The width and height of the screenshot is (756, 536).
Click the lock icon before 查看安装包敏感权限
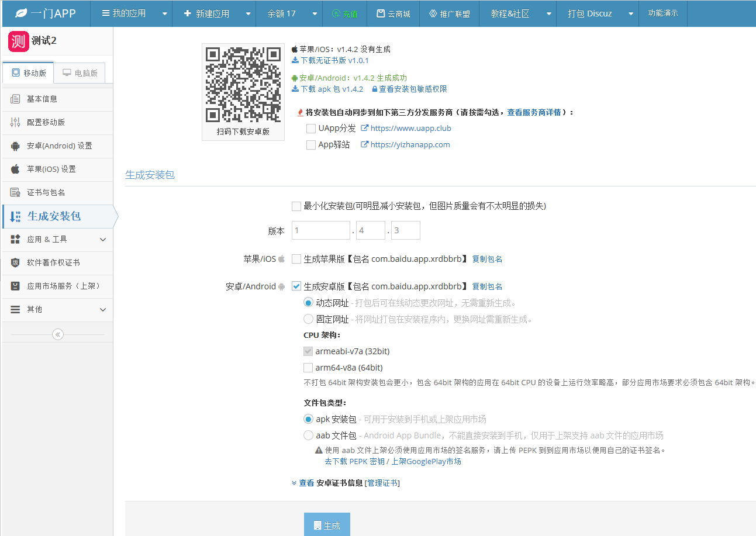point(374,89)
